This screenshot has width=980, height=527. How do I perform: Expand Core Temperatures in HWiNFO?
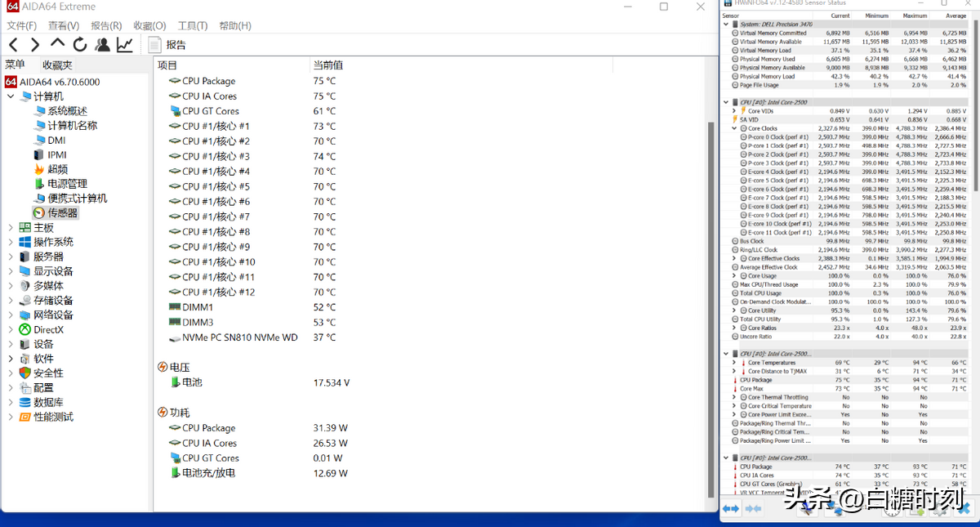point(734,362)
